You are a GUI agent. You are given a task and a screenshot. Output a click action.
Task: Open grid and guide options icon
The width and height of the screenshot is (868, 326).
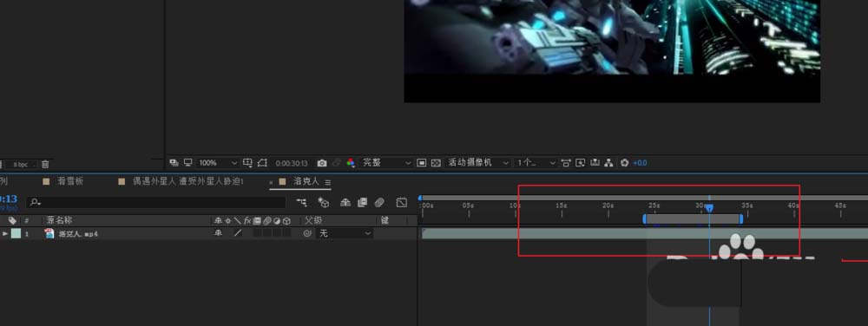pos(248,163)
